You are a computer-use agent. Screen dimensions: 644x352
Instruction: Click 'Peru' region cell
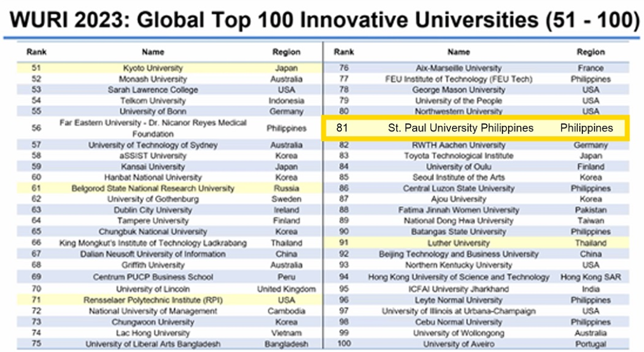(x=286, y=277)
